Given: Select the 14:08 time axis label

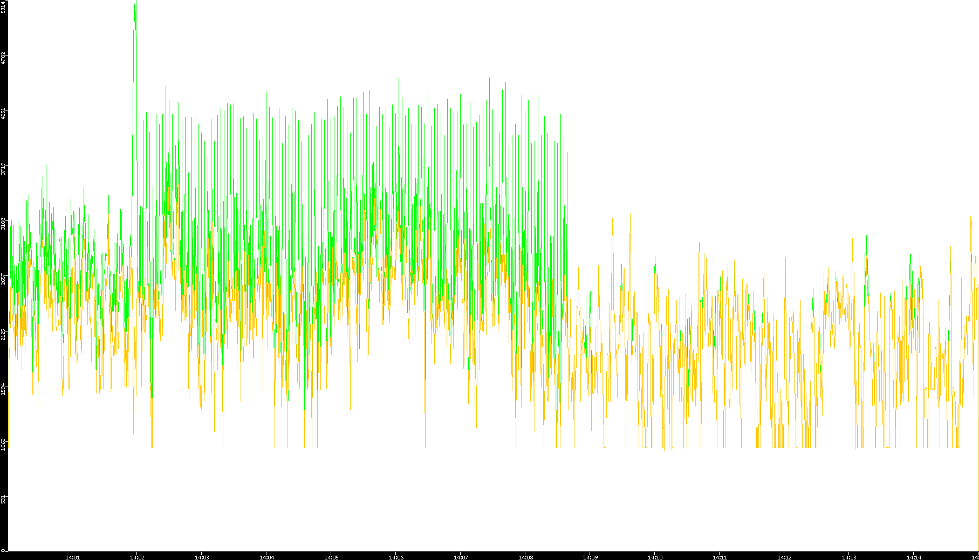Looking at the screenshot, I should coord(525,557).
